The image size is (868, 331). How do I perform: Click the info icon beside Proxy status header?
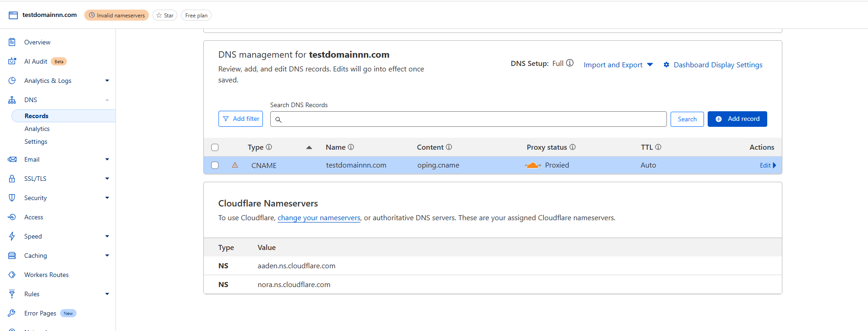[573, 147]
